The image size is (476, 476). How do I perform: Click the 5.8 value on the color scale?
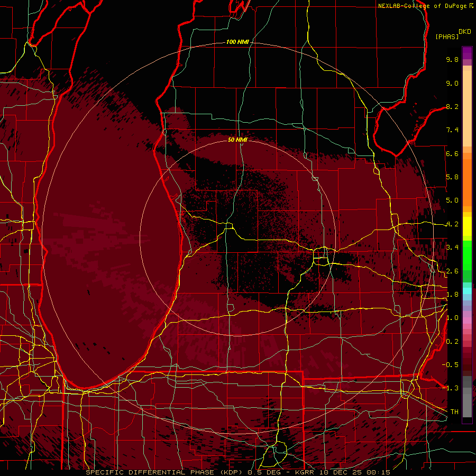[452, 177]
